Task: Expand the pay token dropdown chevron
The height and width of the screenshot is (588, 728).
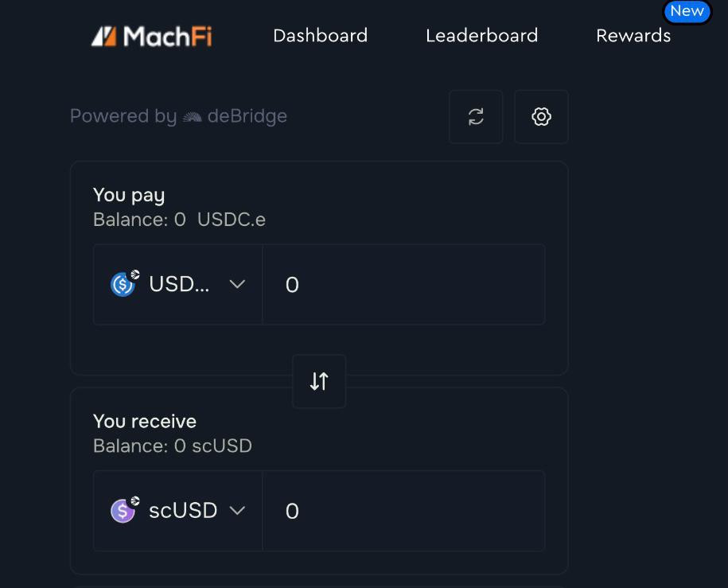Action: tap(237, 284)
